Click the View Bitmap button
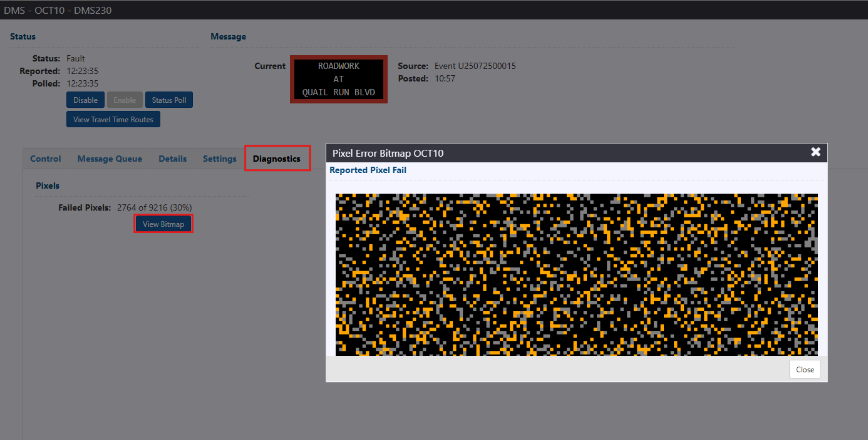This screenshot has width=868, height=440. click(163, 224)
